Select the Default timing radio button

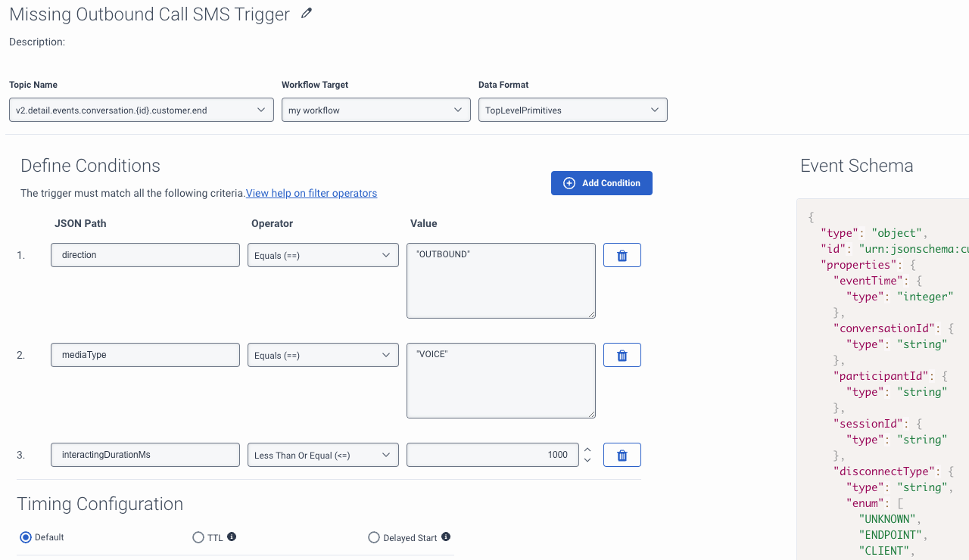pyautogui.click(x=26, y=537)
